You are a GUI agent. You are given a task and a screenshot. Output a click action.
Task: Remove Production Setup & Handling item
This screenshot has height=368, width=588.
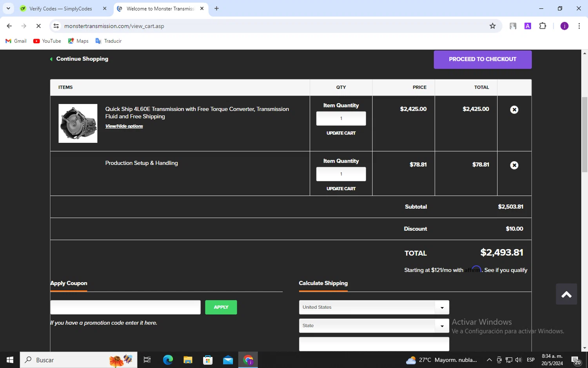(x=514, y=166)
